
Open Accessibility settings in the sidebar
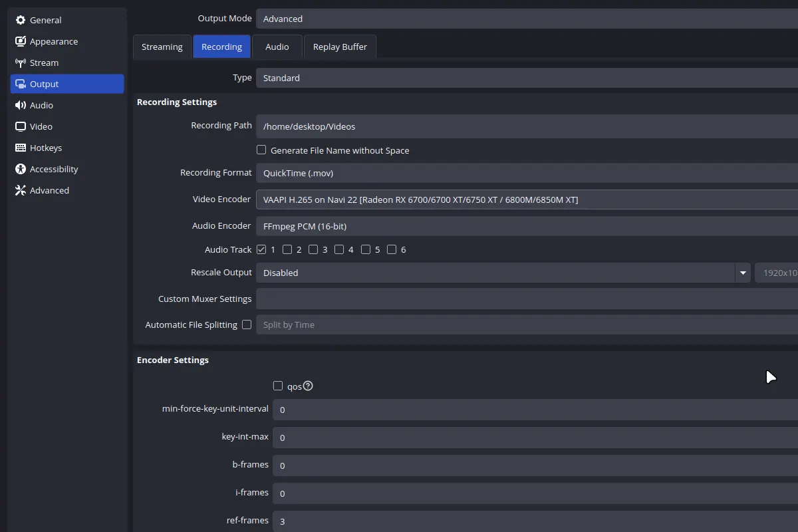(x=53, y=169)
